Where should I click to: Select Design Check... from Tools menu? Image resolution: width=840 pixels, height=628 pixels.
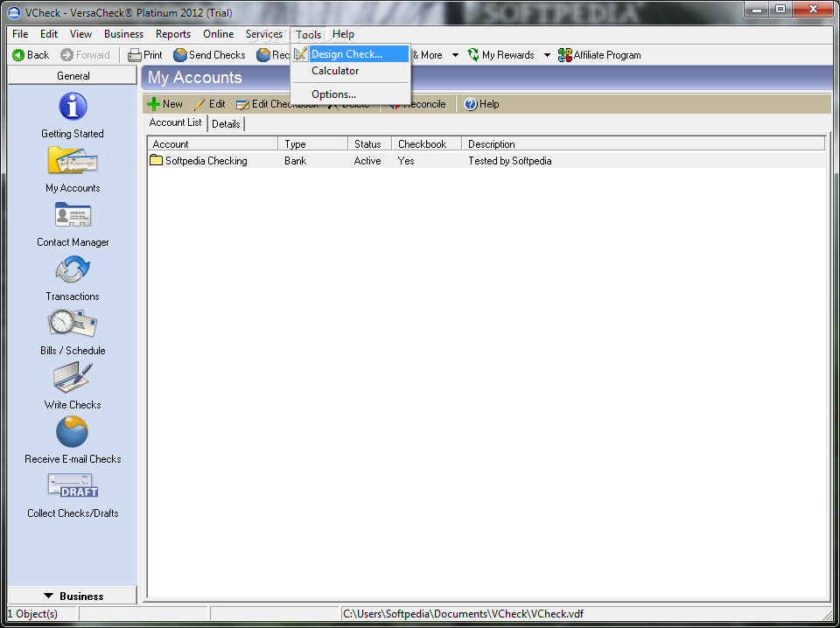[x=351, y=54]
